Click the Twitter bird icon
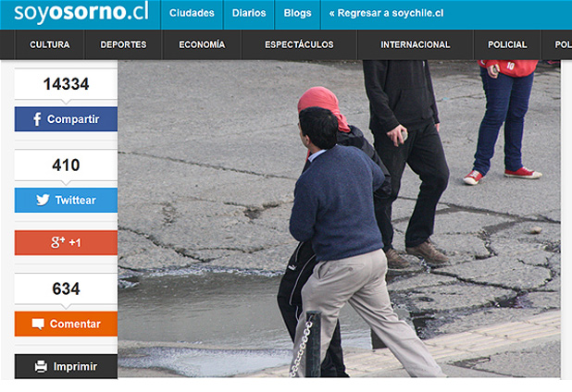Viewport: 572px width, 392px height. [x=43, y=200]
